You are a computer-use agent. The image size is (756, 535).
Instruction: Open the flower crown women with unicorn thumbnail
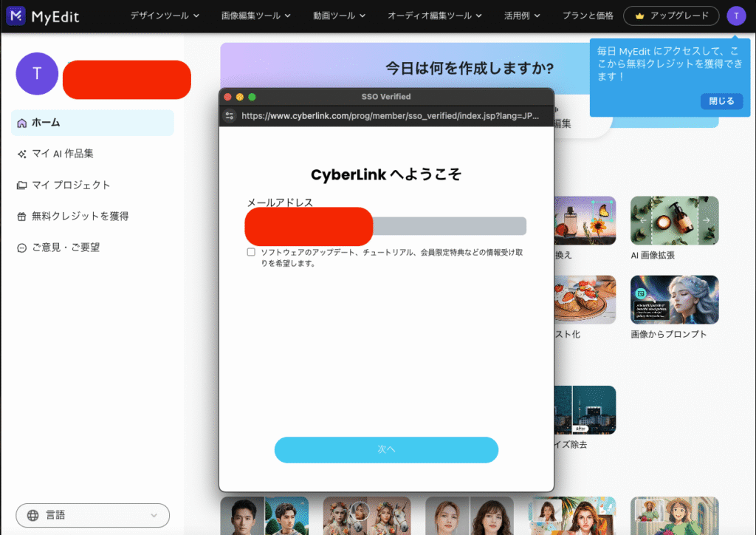pyautogui.click(x=367, y=516)
